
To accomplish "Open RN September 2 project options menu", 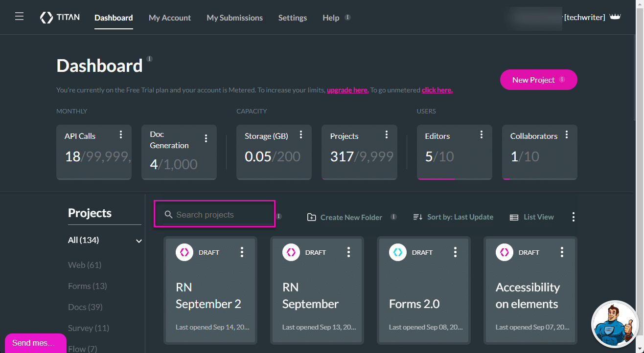I will point(242,252).
